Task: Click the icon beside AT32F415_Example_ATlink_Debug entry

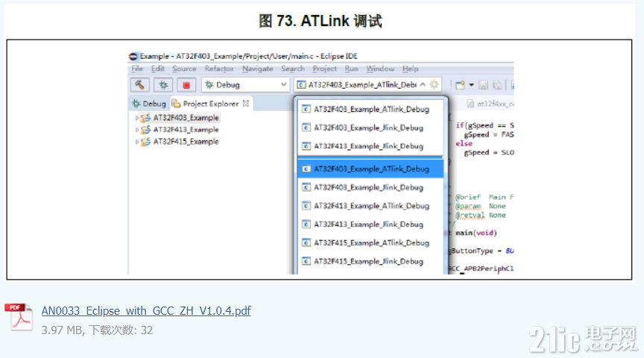Action: (306, 242)
